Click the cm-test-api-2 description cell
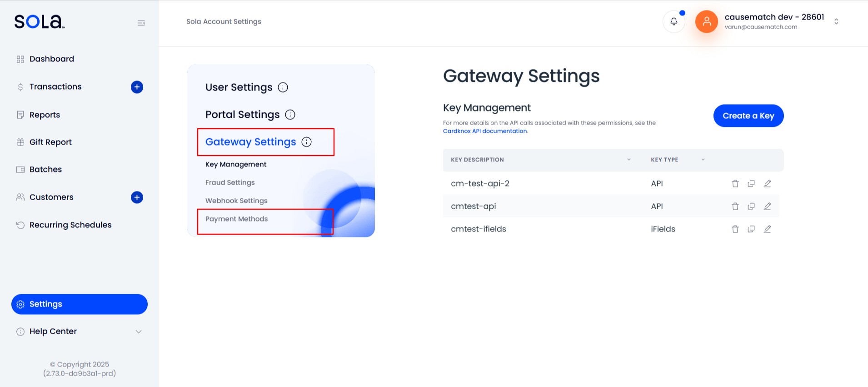This screenshot has height=387, width=868. tap(480, 184)
